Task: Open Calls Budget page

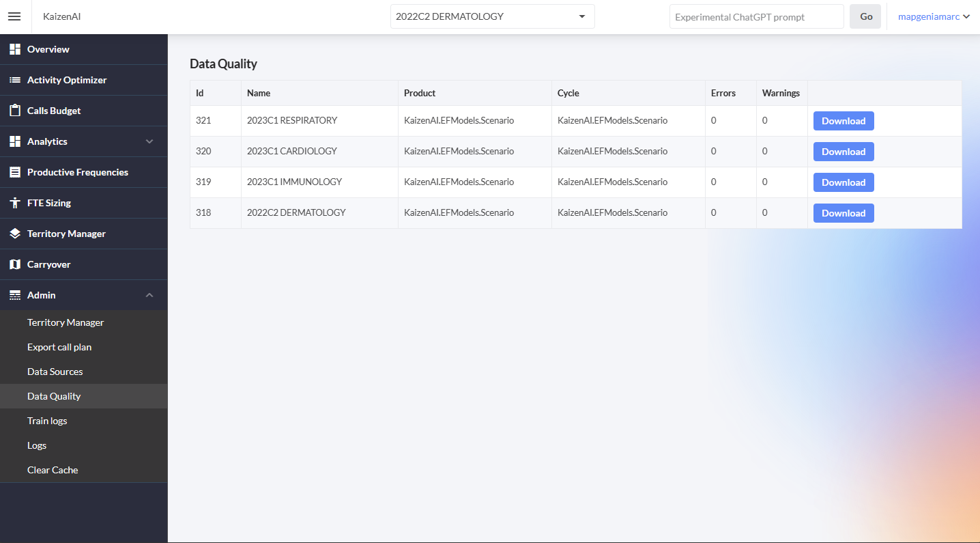Action: point(84,111)
